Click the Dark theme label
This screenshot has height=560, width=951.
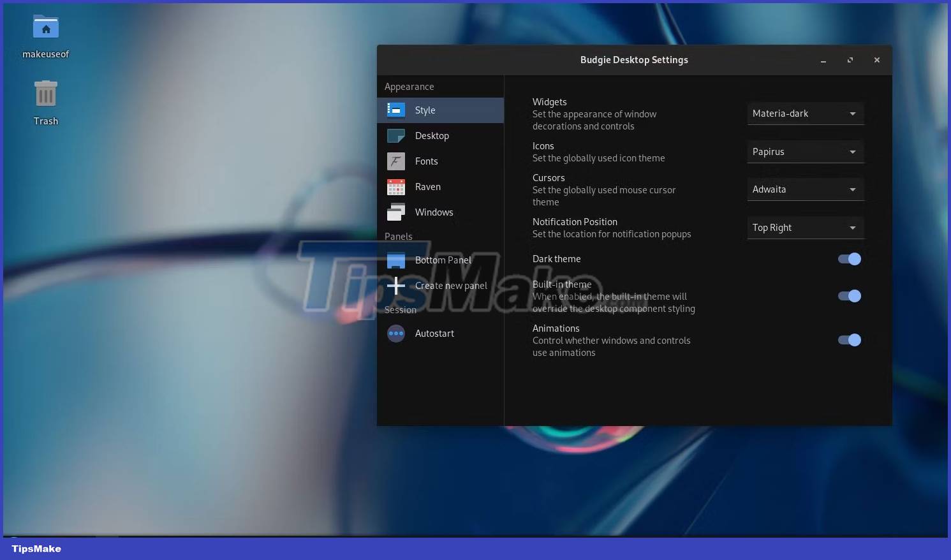click(557, 259)
